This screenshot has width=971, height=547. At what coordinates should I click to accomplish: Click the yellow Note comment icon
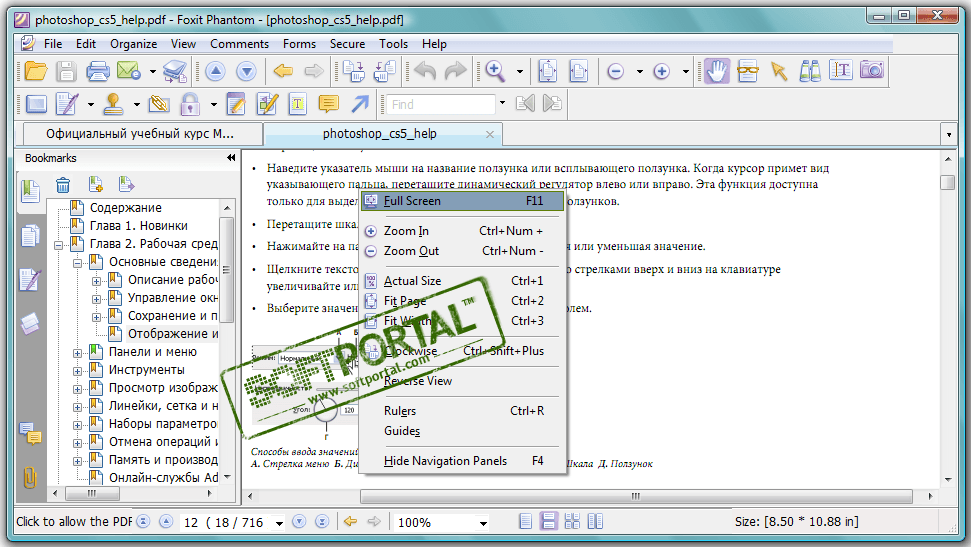pos(328,104)
